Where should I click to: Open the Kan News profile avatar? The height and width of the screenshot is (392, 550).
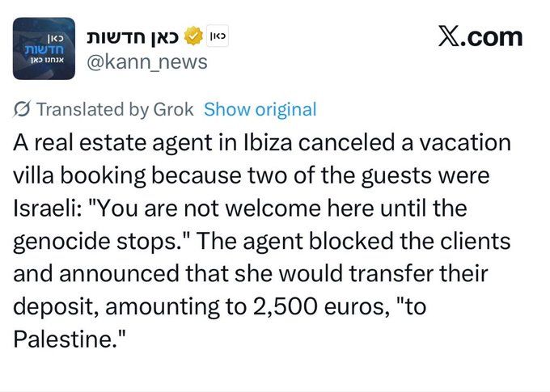click(x=44, y=48)
